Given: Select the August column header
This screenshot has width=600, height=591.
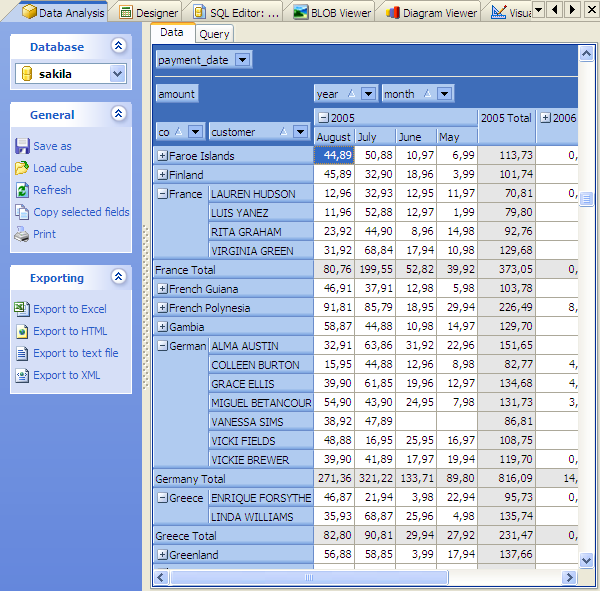Looking at the screenshot, I should (x=334, y=137).
